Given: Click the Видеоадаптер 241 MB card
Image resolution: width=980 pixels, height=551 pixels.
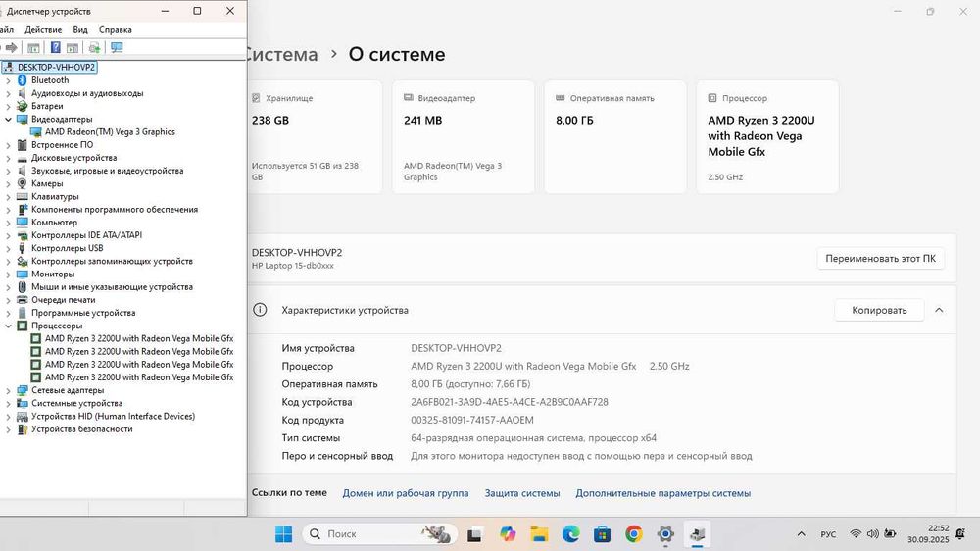Looking at the screenshot, I should (x=464, y=136).
